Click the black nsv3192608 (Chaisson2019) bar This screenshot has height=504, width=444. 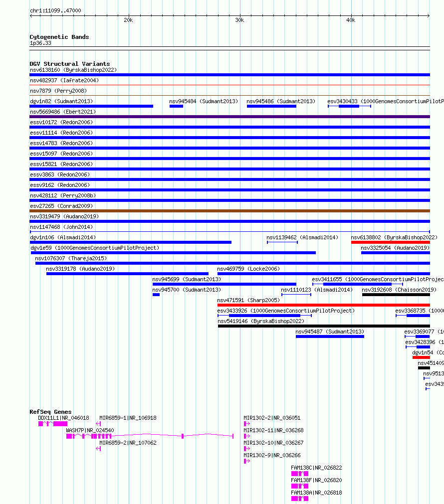396,295
